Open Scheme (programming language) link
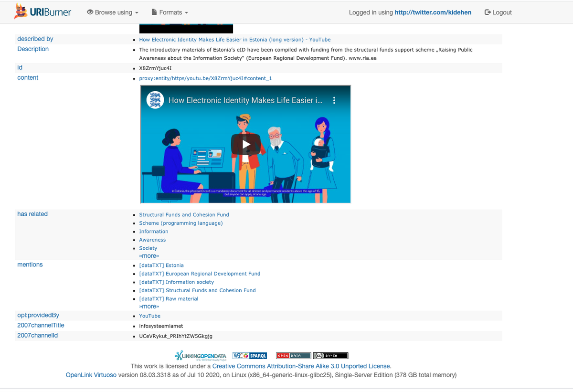Screen dimensions: 573x392 (x=180, y=223)
